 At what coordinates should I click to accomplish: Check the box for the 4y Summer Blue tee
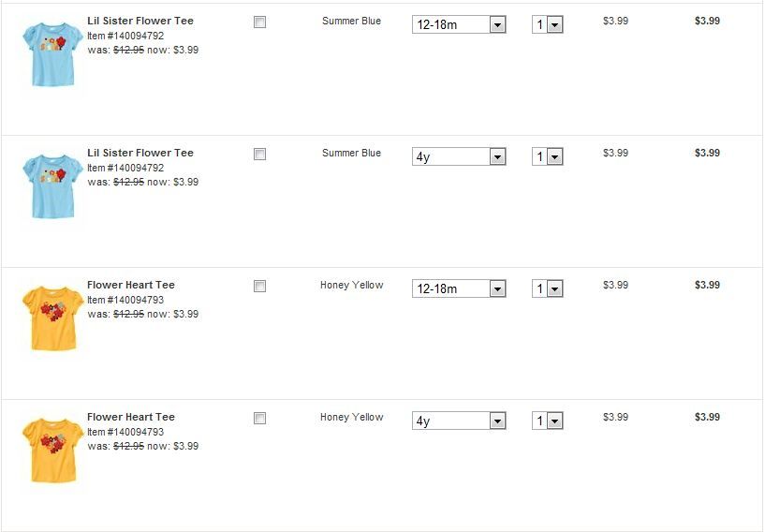[x=260, y=154]
